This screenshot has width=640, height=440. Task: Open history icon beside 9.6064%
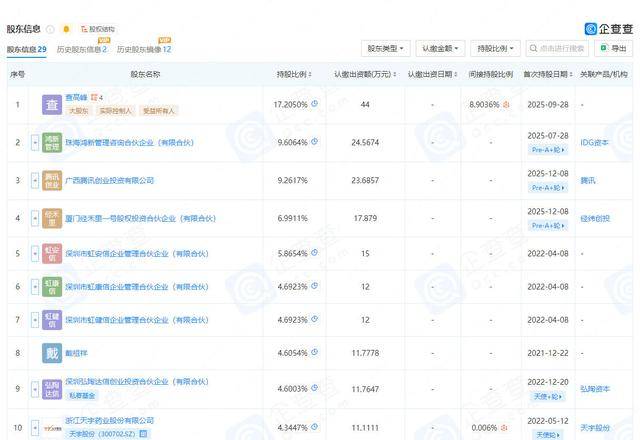point(314,142)
